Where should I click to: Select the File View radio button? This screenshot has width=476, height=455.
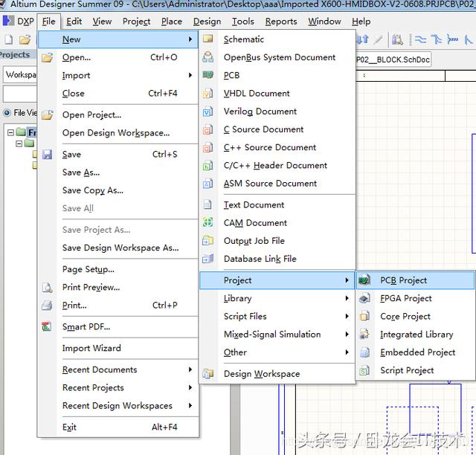(7, 113)
